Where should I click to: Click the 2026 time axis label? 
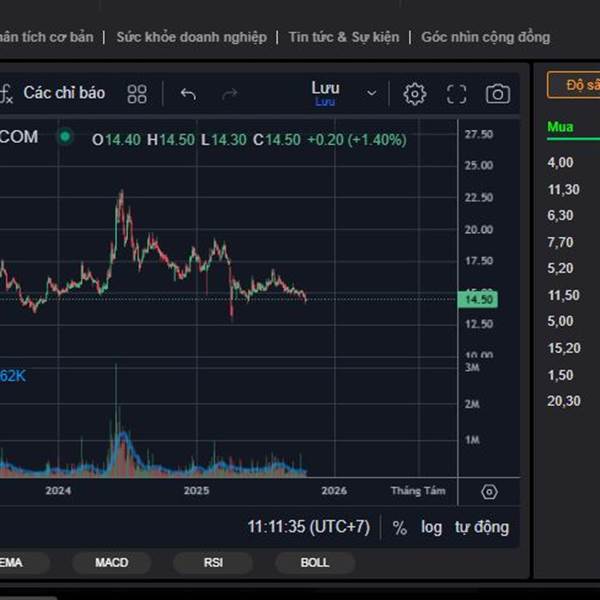(334, 491)
